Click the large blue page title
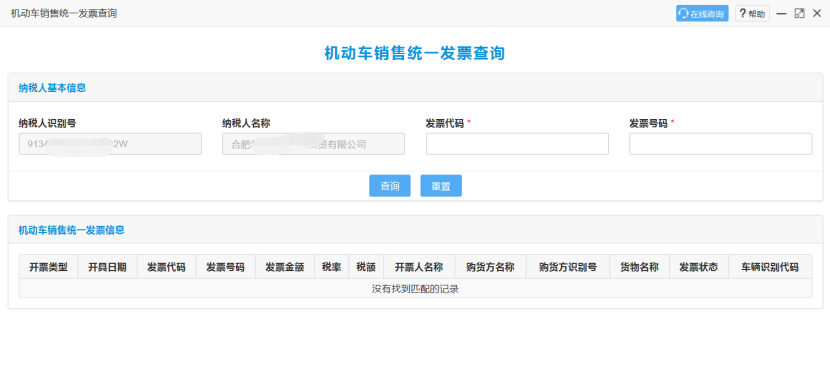 coord(414,53)
